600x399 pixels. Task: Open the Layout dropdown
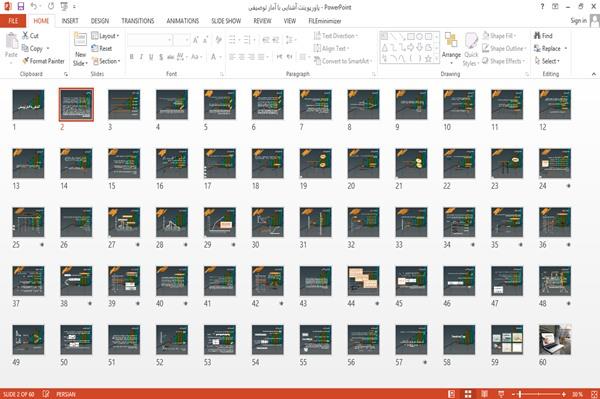105,36
